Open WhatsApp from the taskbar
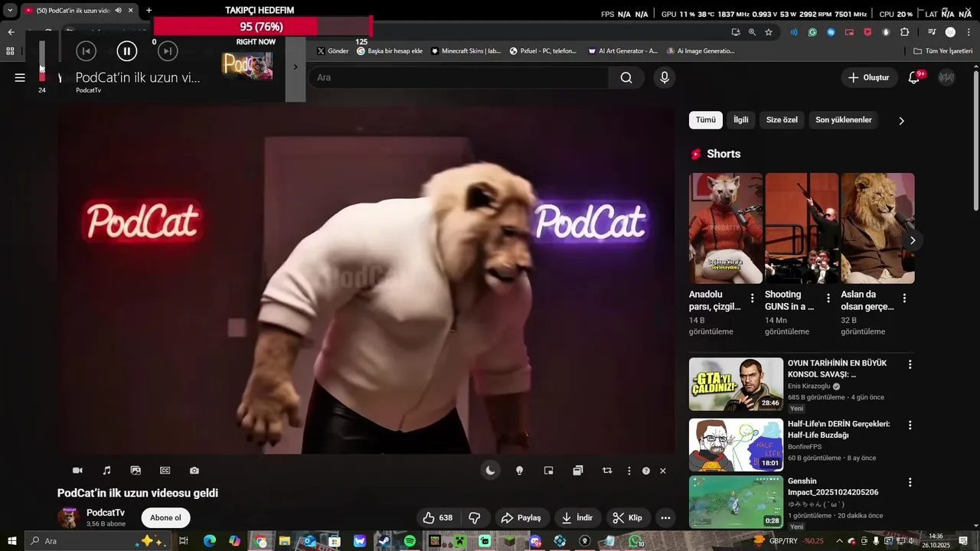Screen dimensions: 980x551 [x=635, y=541]
